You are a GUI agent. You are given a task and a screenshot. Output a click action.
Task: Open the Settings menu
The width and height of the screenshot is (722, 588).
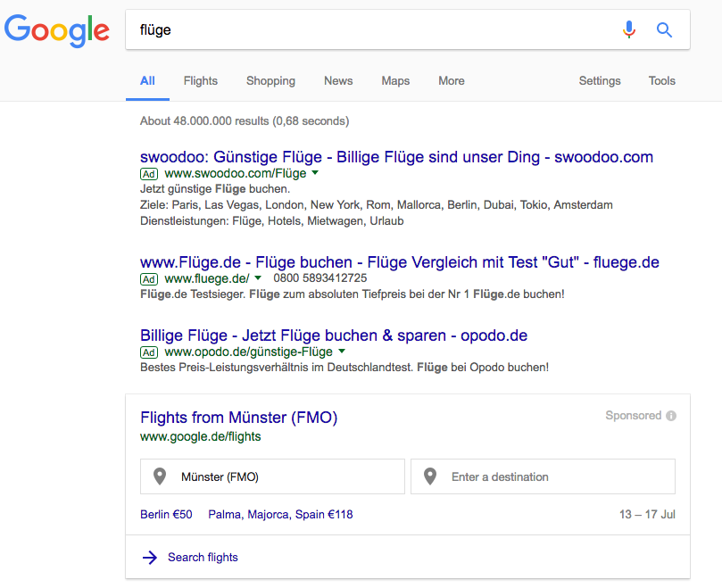[x=600, y=80]
